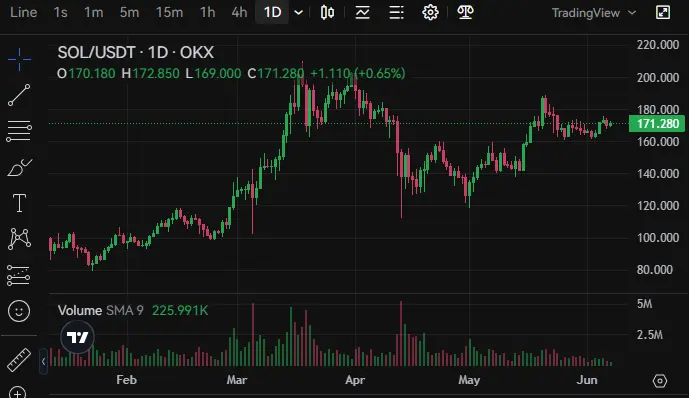Click the TradingView logo badge
The image size is (689, 398).
(x=77, y=337)
